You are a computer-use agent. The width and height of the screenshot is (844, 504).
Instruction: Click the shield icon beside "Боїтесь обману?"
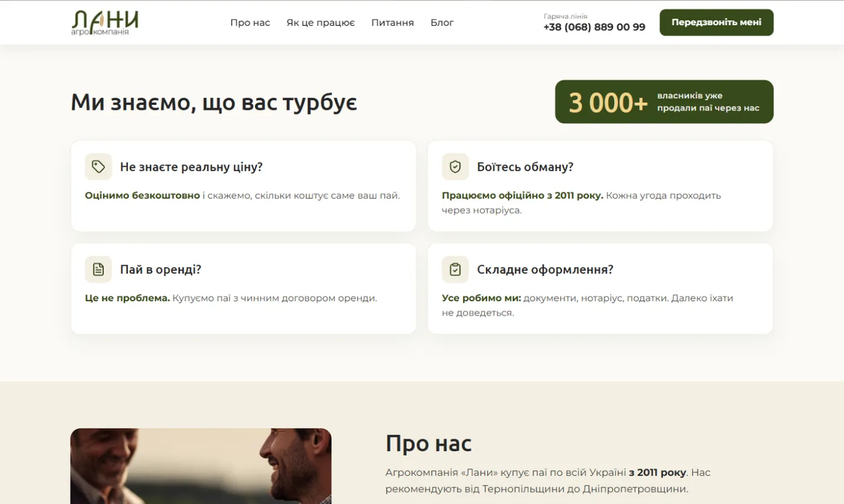click(x=455, y=167)
